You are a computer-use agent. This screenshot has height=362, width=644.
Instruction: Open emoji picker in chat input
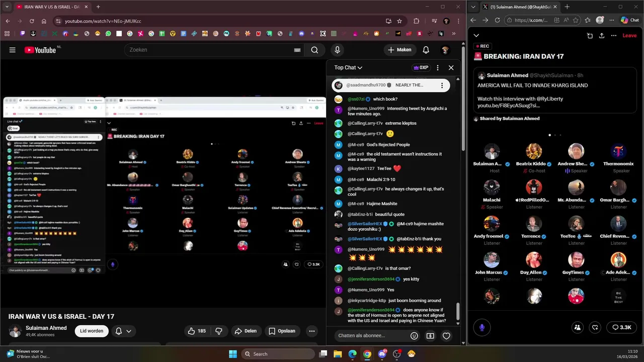414,335
